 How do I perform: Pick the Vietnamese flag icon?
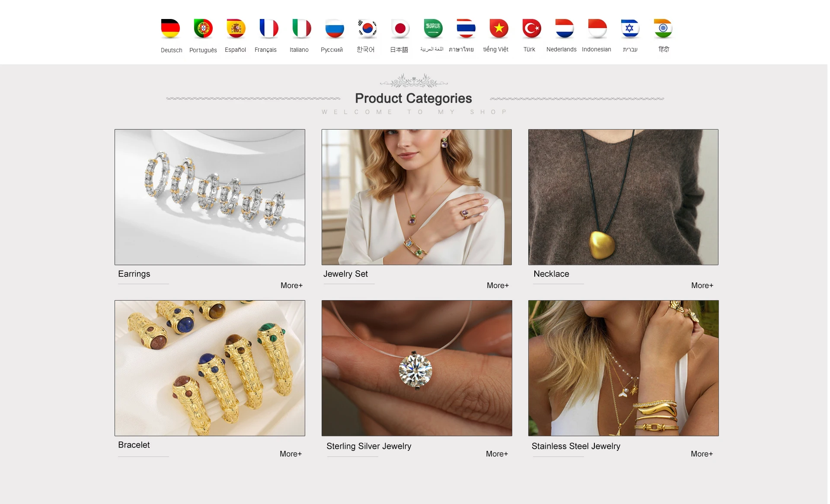click(499, 29)
